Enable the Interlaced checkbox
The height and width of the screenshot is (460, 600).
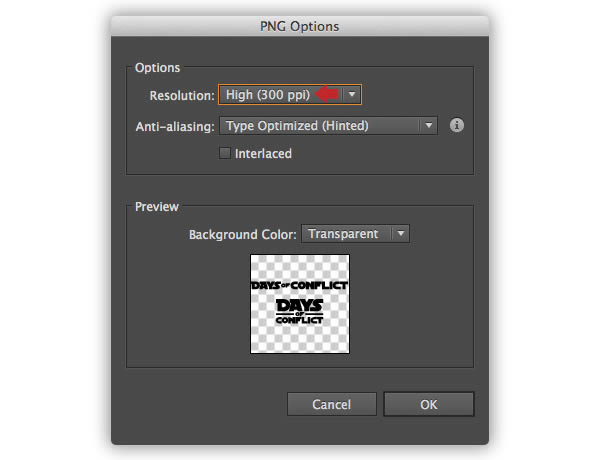click(225, 153)
